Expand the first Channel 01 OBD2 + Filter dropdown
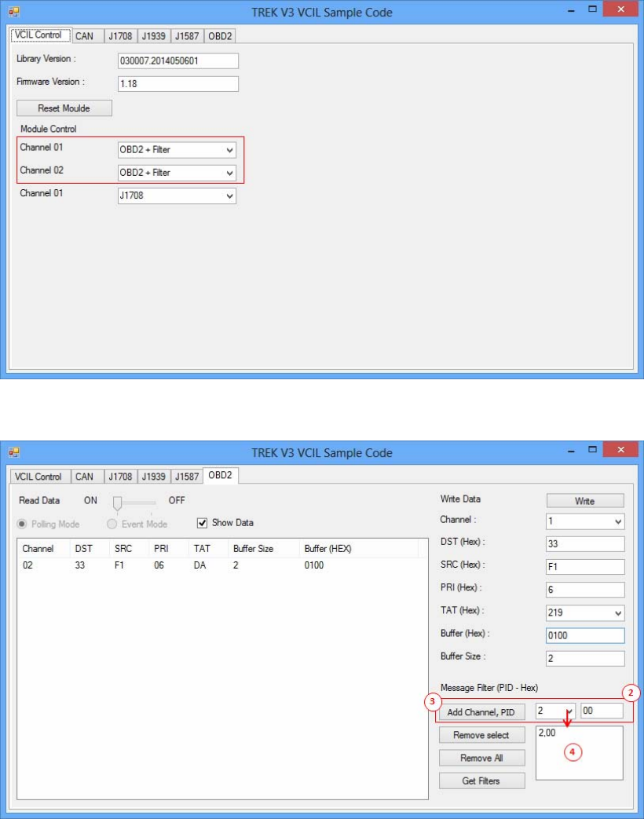 [177, 150]
